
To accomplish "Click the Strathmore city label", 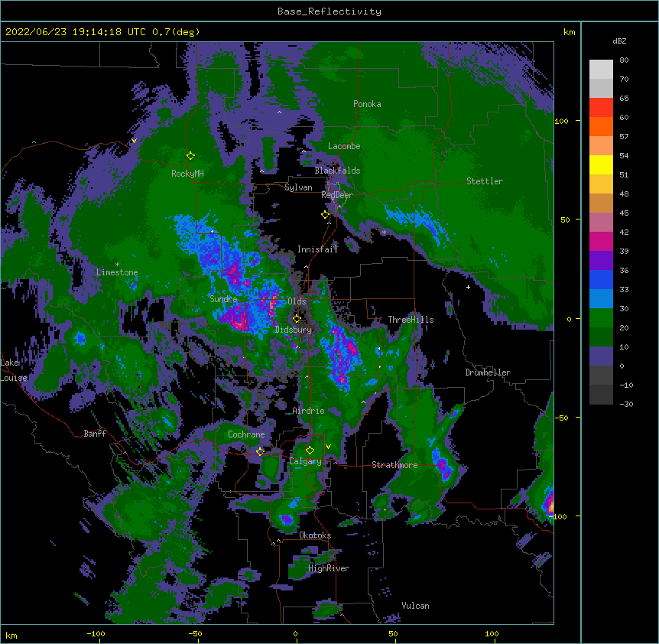I will click(x=394, y=465).
